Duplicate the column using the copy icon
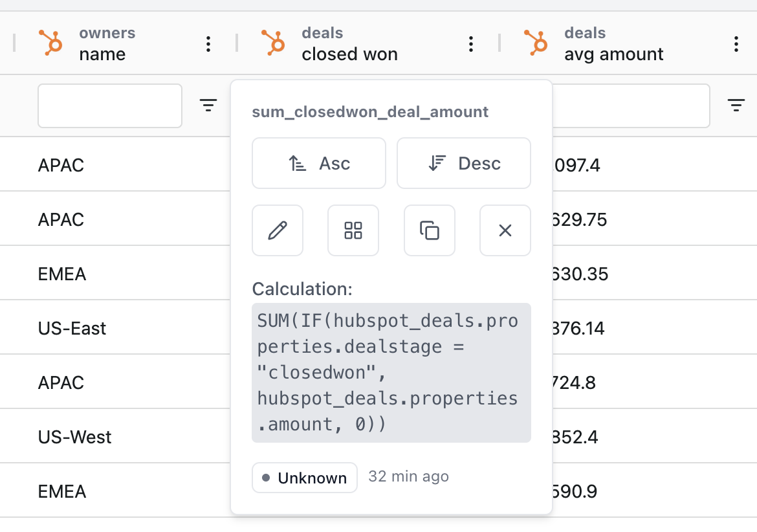Viewport: 757px width, 532px height. 429,230
